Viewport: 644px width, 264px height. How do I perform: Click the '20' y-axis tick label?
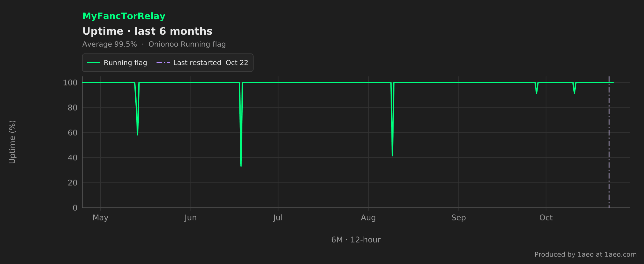tap(72, 183)
